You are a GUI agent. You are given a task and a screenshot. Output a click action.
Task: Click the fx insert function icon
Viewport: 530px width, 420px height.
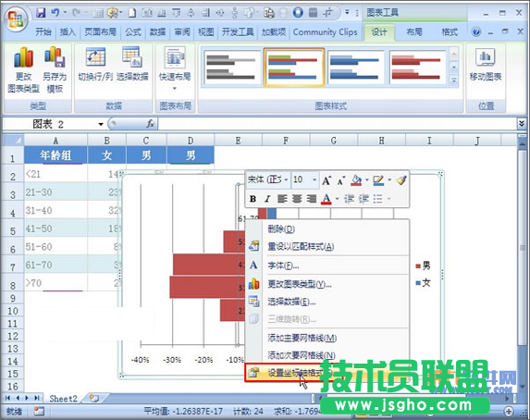[x=150, y=124]
